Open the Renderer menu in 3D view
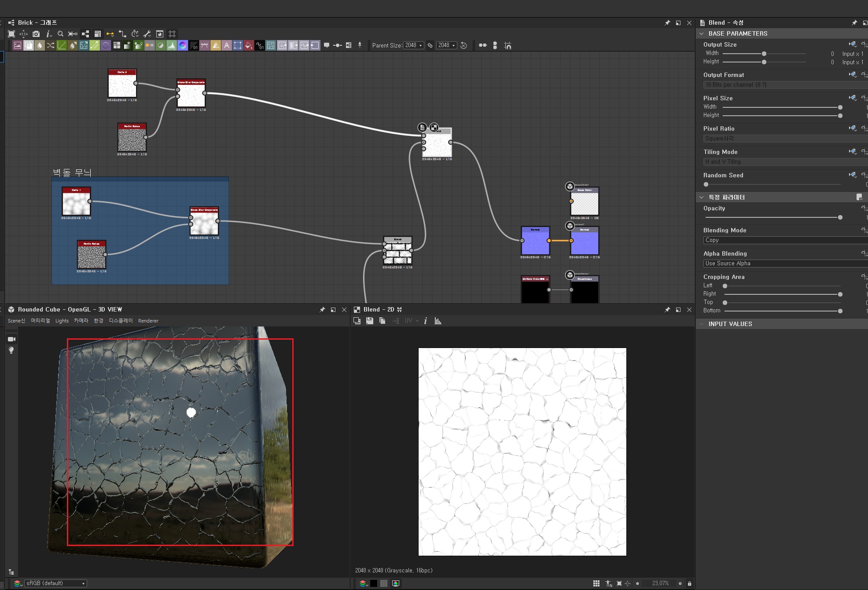The height and width of the screenshot is (590, 868). 148,321
